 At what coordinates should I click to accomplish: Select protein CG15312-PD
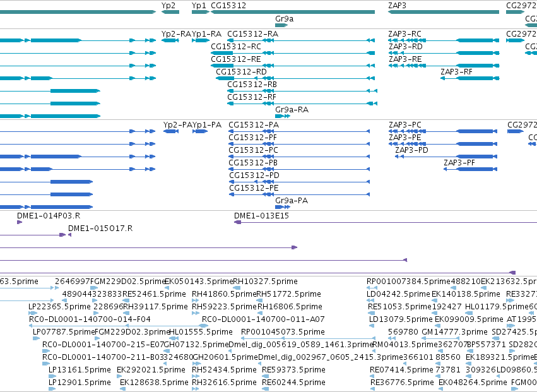299,182
